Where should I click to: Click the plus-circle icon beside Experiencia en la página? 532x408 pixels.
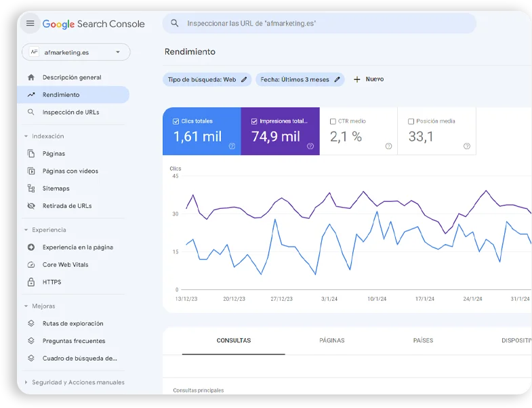coord(31,247)
